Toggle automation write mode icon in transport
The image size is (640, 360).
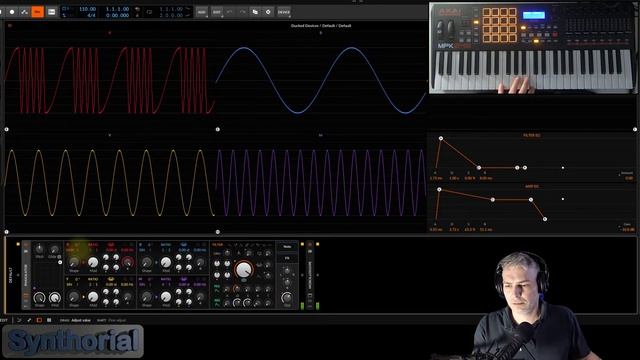click(24, 12)
